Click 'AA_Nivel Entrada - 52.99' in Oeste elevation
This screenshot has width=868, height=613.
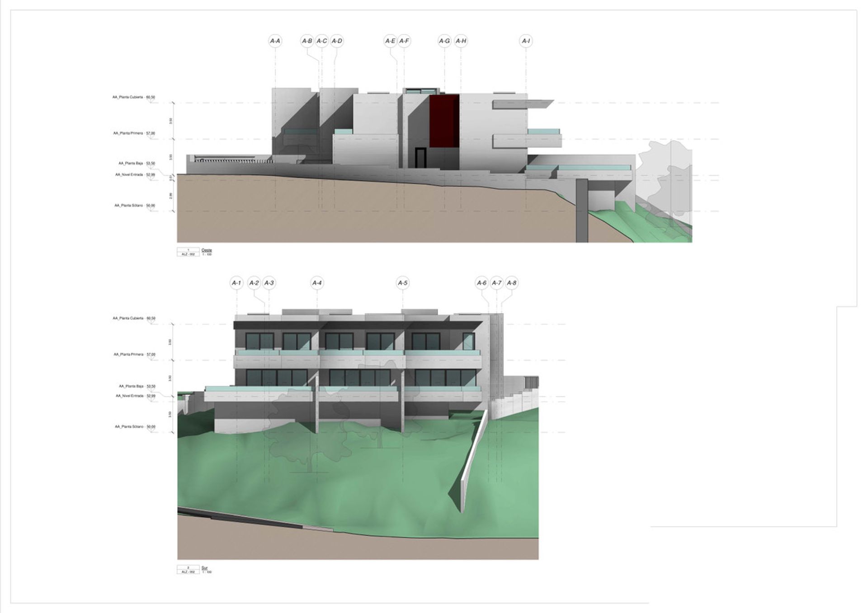[x=135, y=174]
